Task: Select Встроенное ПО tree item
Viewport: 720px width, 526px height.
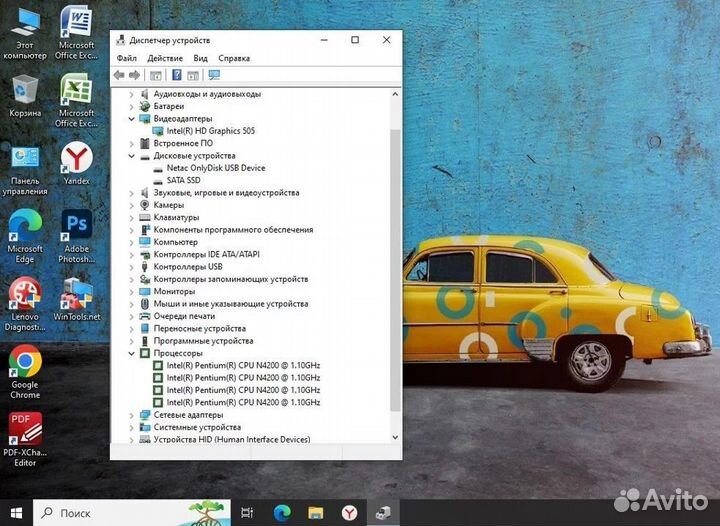Action: click(183, 143)
